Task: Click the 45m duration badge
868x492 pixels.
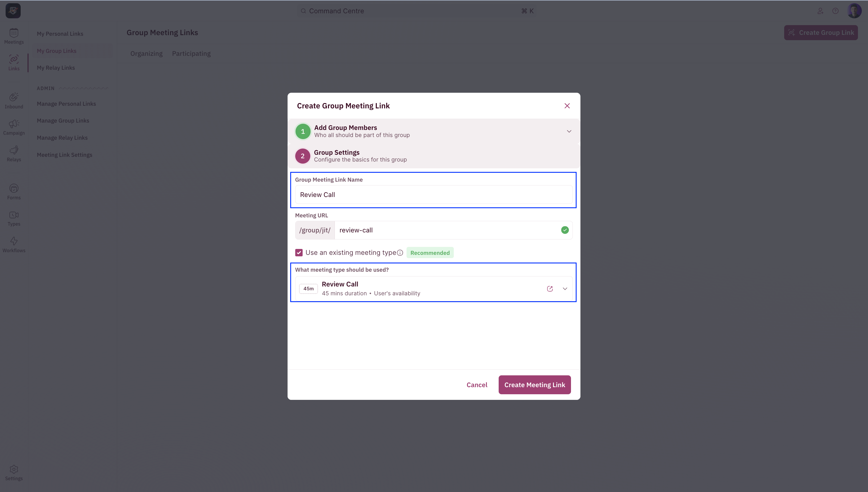Action: (x=308, y=289)
